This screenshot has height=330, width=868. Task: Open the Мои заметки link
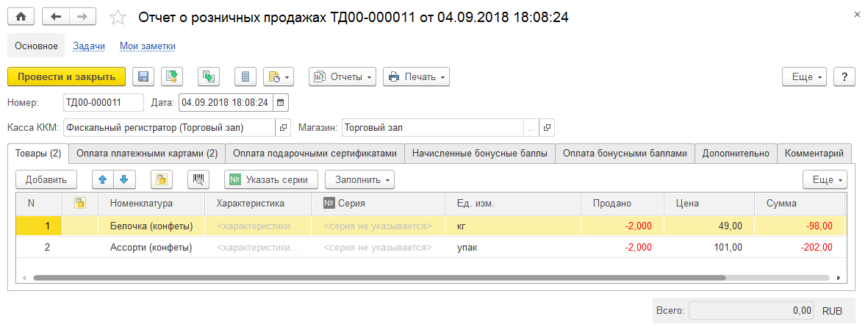147,46
